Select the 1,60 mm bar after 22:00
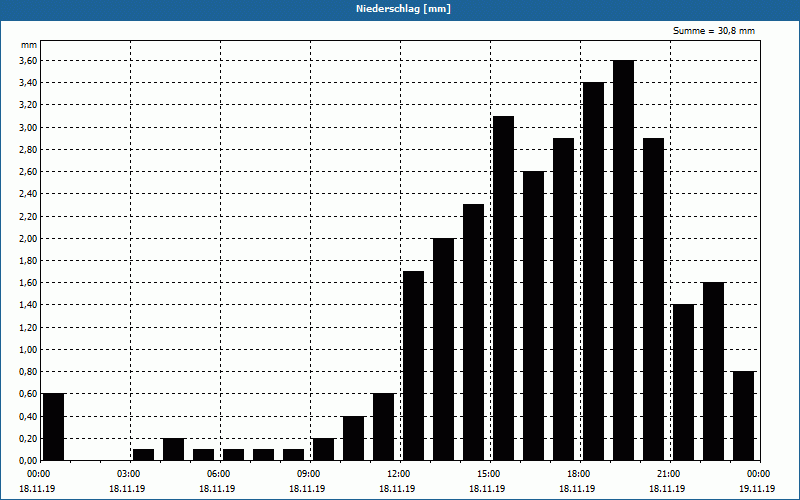The height and width of the screenshot is (500, 800). [x=713, y=371]
